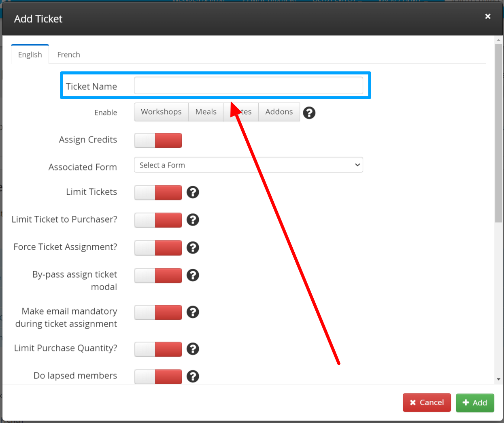This screenshot has height=423, width=504.
Task: Enable Workshops for this ticket
Action: pyautogui.click(x=161, y=112)
